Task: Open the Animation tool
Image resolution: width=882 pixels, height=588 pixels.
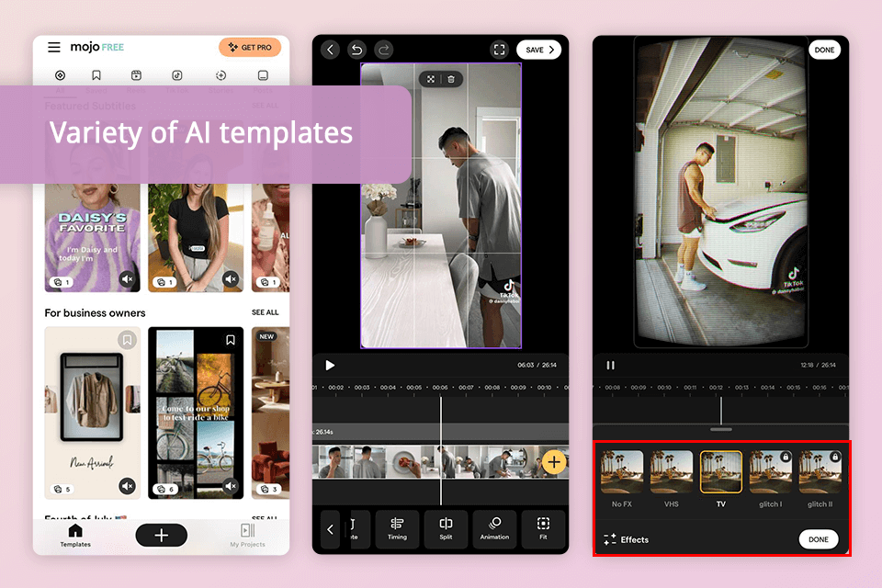Action: (x=494, y=529)
